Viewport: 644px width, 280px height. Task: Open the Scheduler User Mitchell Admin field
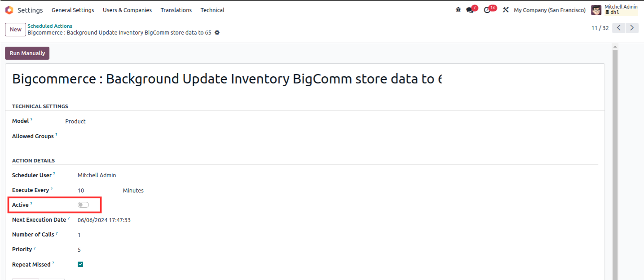(97, 175)
